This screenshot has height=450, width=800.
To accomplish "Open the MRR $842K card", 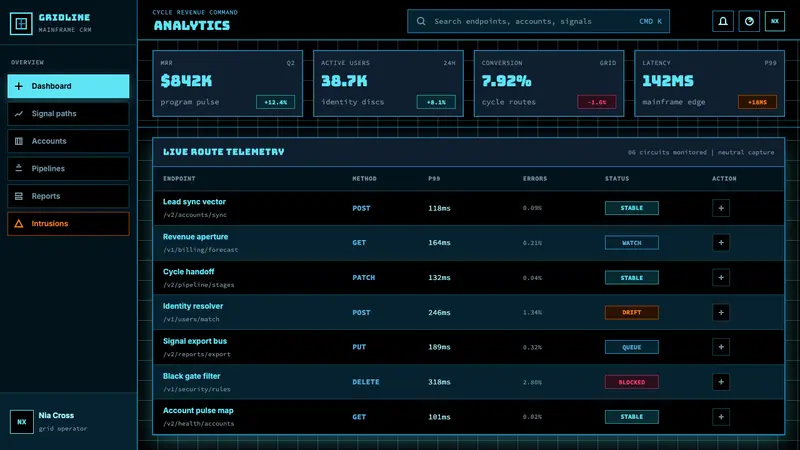I will click(x=228, y=84).
